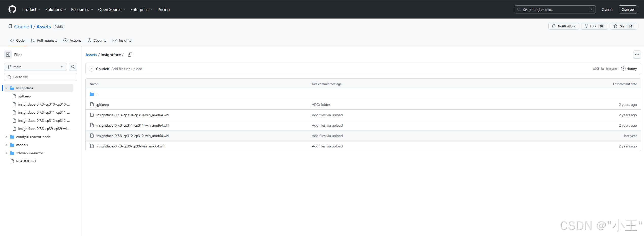Image resolution: width=644 pixels, height=236 pixels.
Task: Click the History clock icon
Action: click(x=623, y=69)
